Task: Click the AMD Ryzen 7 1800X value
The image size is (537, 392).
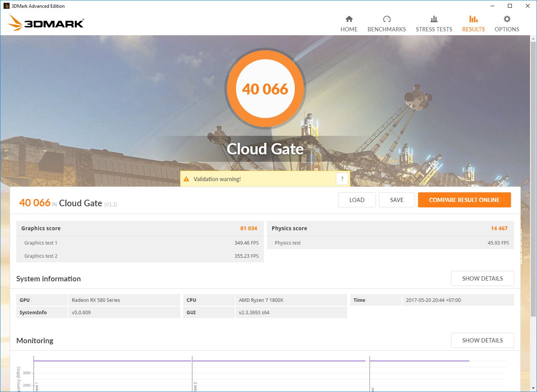Action: (261, 300)
